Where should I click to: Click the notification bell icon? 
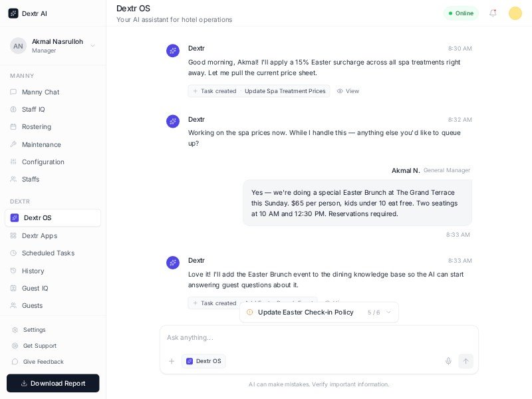[x=493, y=13]
